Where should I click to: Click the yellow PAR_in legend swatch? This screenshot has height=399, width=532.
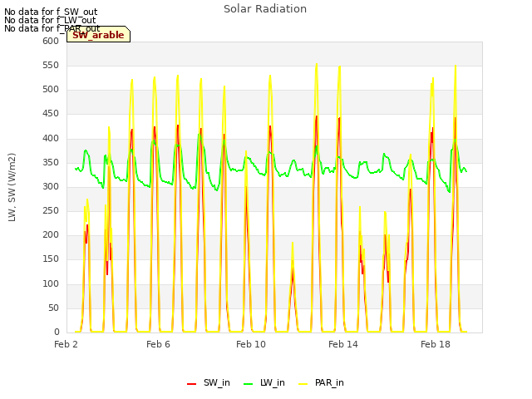point(303,384)
